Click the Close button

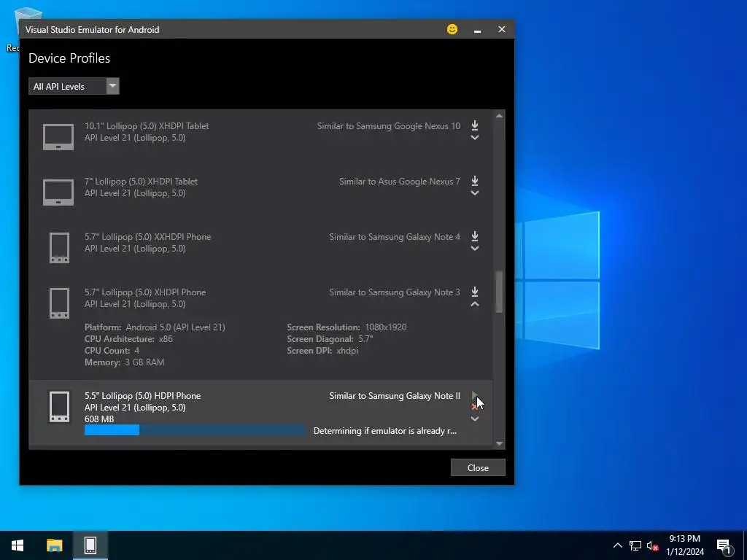coord(478,467)
